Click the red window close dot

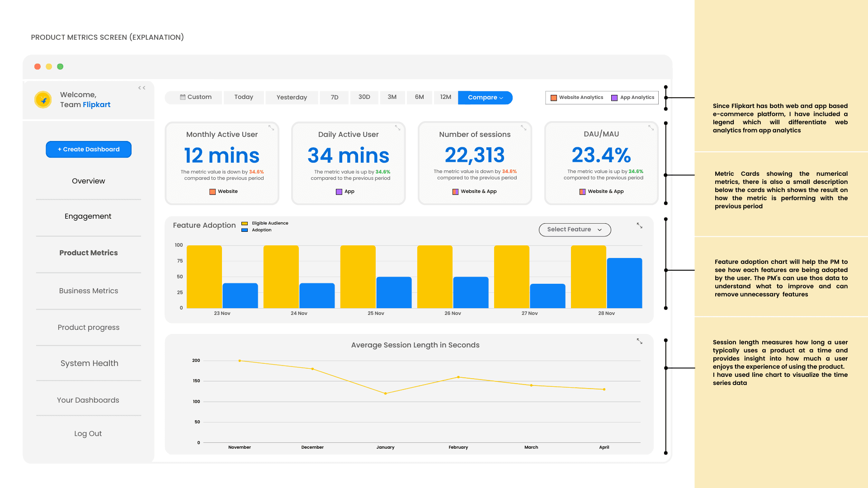pyautogui.click(x=38, y=66)
